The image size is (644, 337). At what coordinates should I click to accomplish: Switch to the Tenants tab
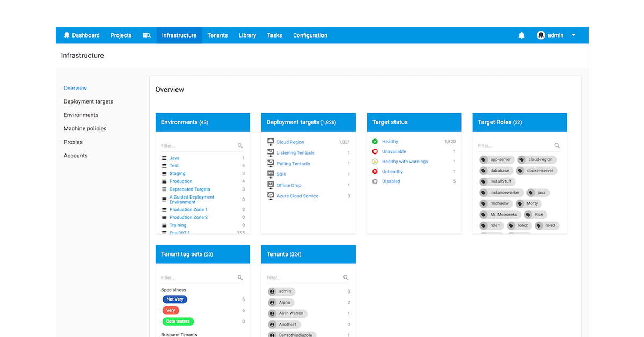[217, 35]
